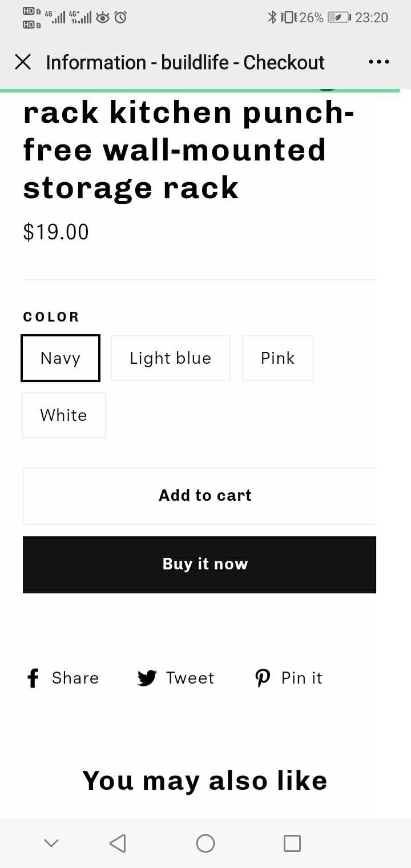Select the White color option

coord(63,415)
